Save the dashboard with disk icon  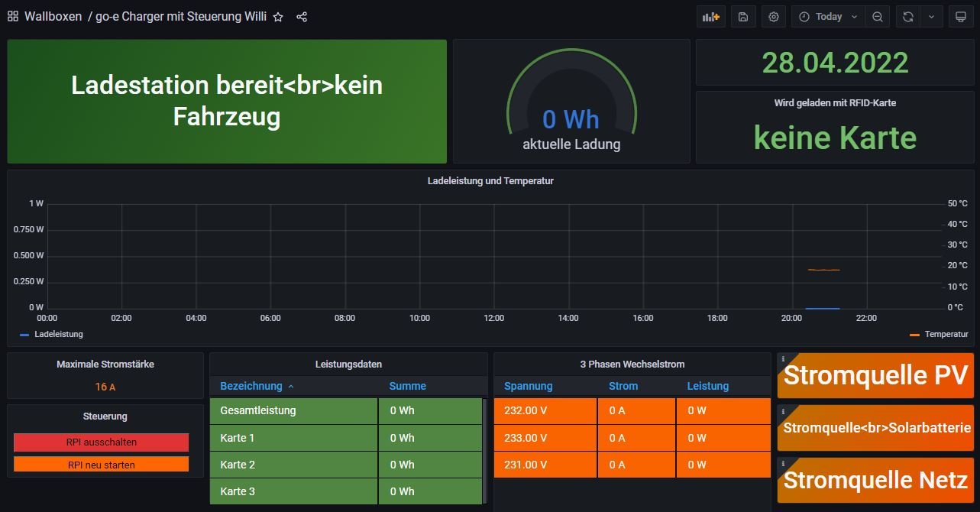click(x=743, y=17)
